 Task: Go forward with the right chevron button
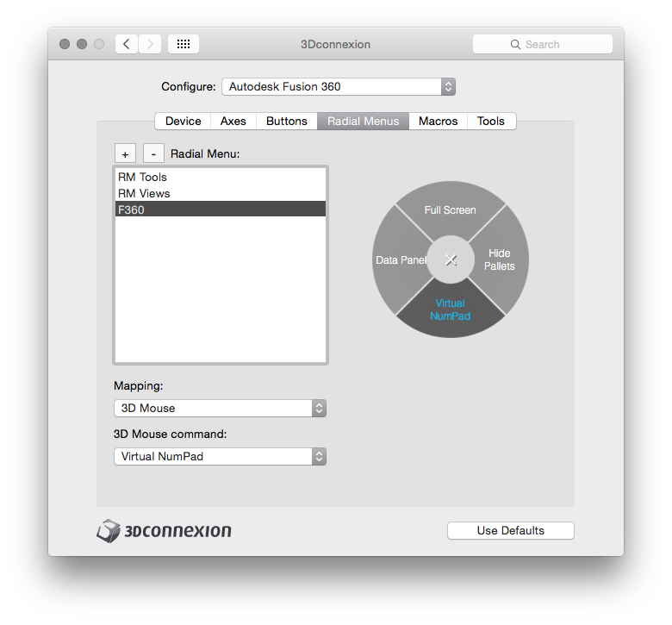[150, 44]
